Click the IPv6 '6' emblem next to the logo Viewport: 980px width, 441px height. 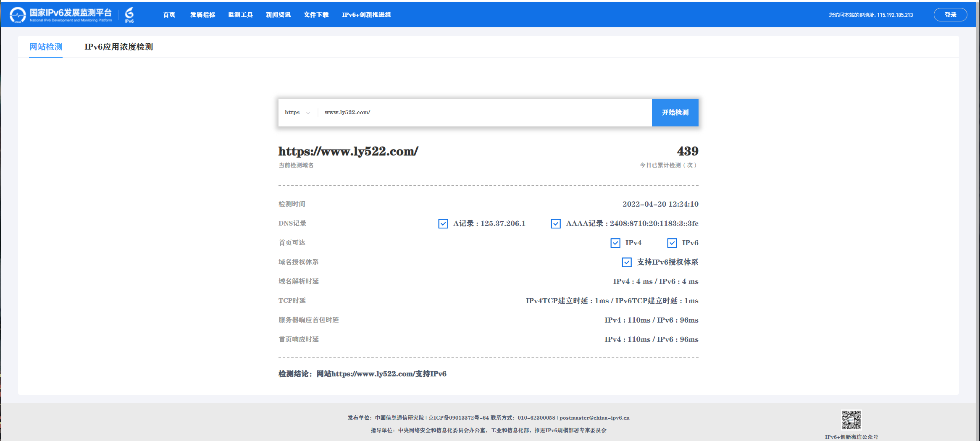[129, 14]
